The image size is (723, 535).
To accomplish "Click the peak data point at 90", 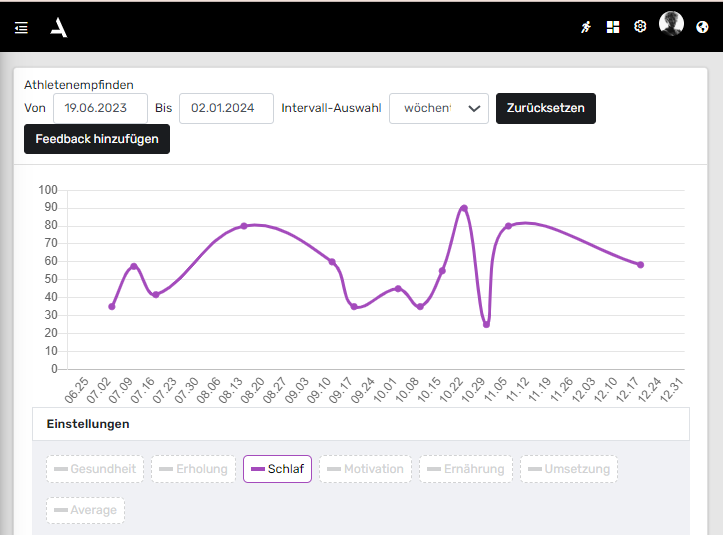I will [464, 208].
